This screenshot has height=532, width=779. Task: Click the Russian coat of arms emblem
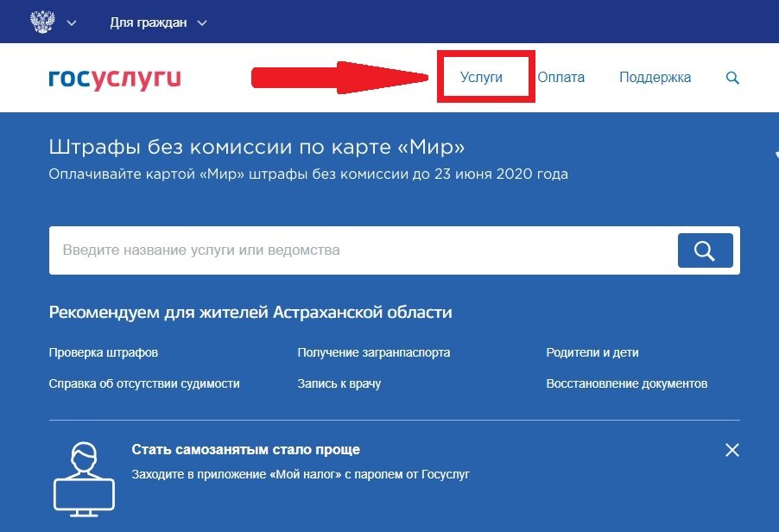point(42,22)
